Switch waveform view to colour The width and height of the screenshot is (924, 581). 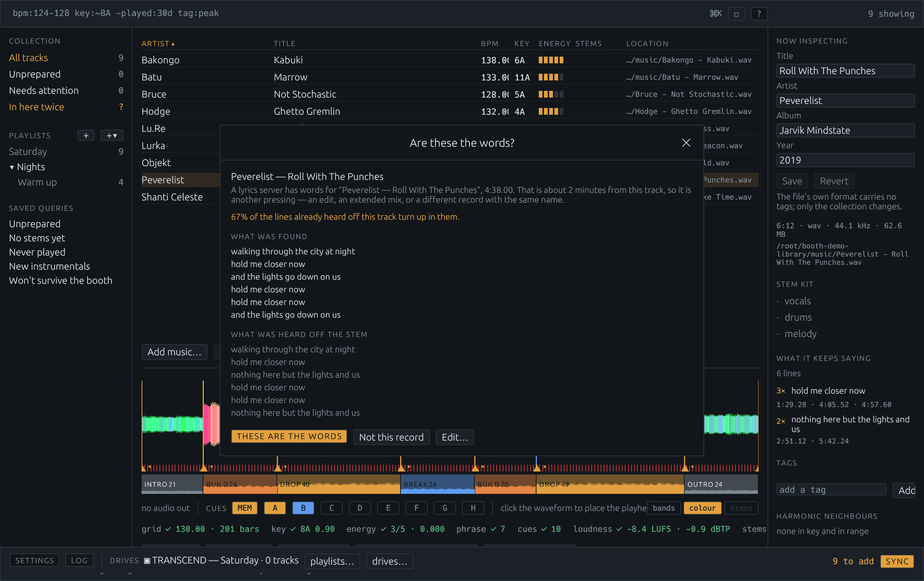(702, 508)
